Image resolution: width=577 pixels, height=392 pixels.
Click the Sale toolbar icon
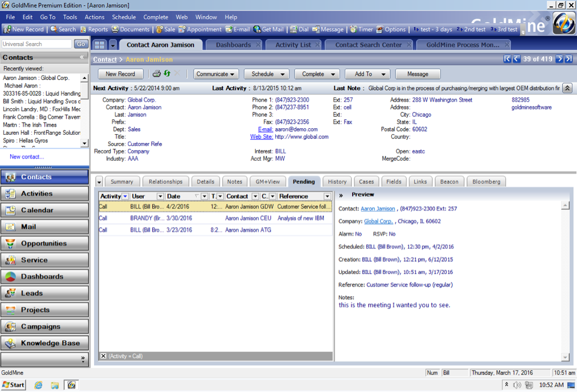166,30
